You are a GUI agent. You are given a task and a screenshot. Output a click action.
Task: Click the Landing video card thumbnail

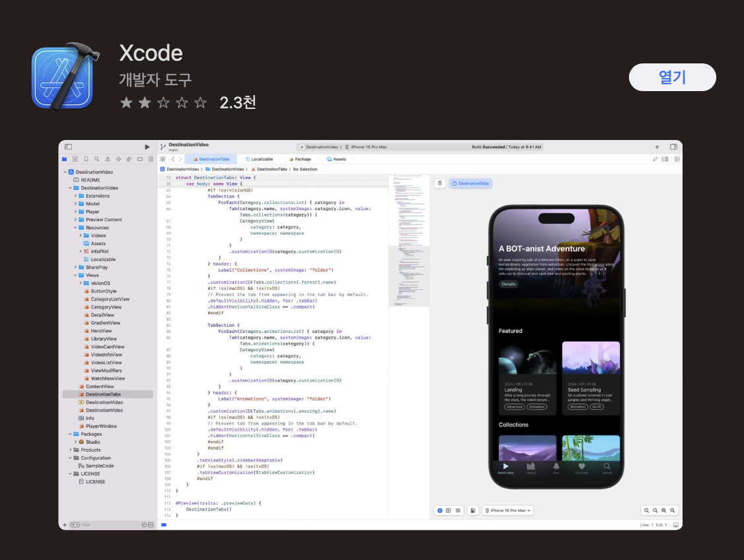pos(527,358)
